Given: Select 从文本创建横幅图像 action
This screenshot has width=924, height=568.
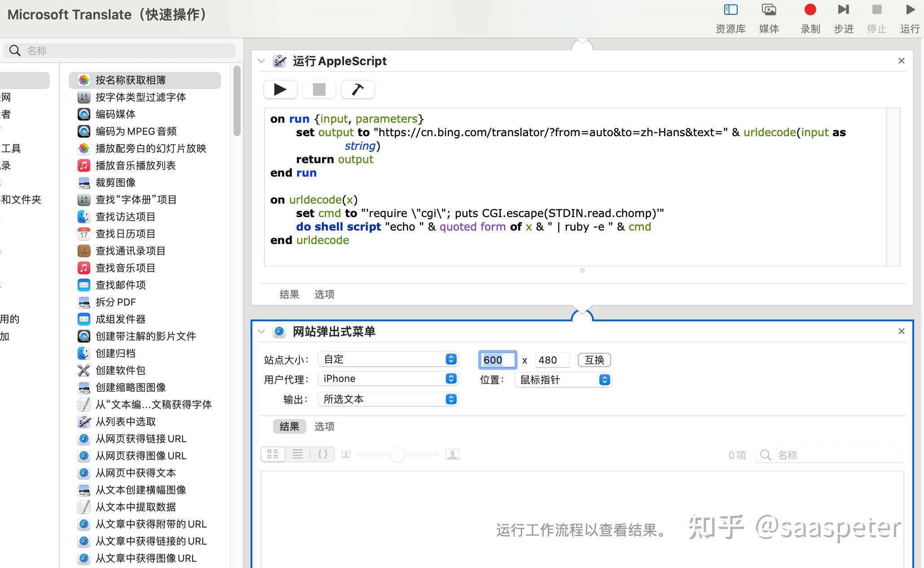Looking at the screenshot, I should pyautogui.click(x=145, y=490).
